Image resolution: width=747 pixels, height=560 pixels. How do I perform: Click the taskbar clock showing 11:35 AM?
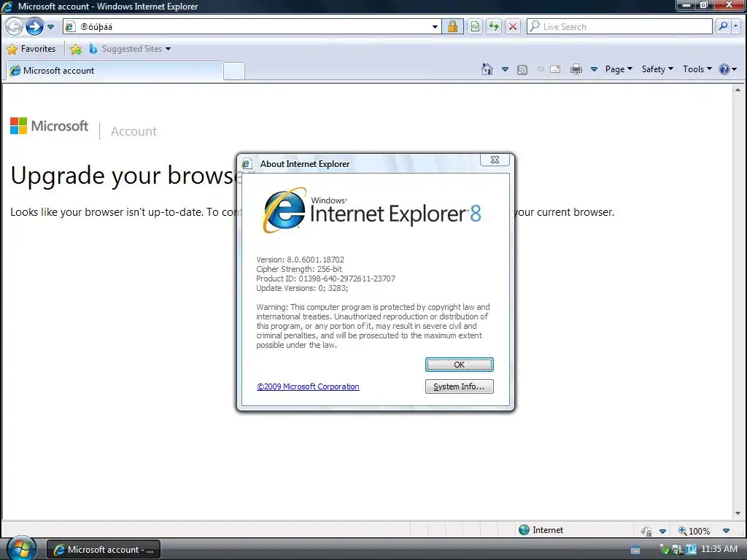(719, 549)
